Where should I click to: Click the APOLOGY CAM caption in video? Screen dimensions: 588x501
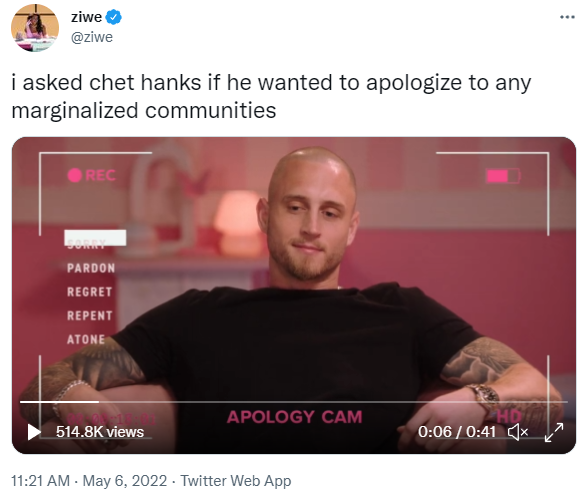click(x=294, y=417)
